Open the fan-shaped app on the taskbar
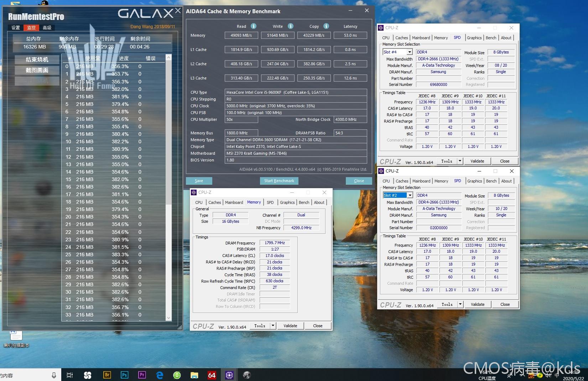This screenshot has width=588, height=381. point(88,375)
